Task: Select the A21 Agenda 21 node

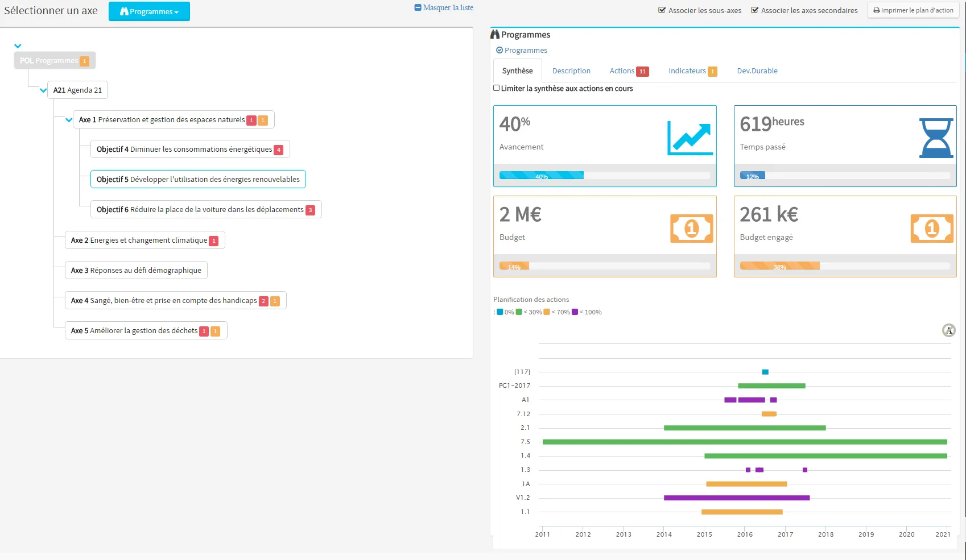Action: (x=78, y=90)
